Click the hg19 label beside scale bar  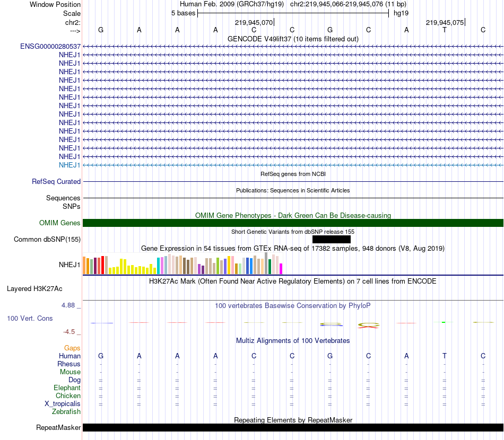[x=401, y=13]
